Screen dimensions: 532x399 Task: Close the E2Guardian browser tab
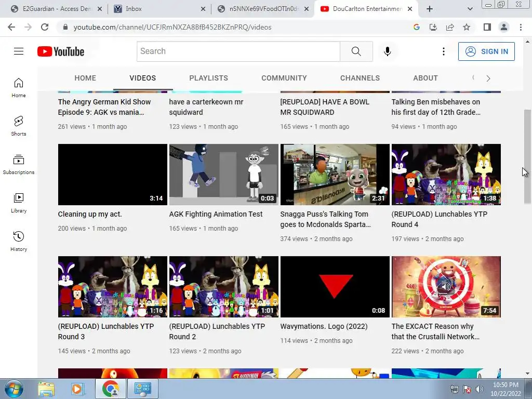100,9
